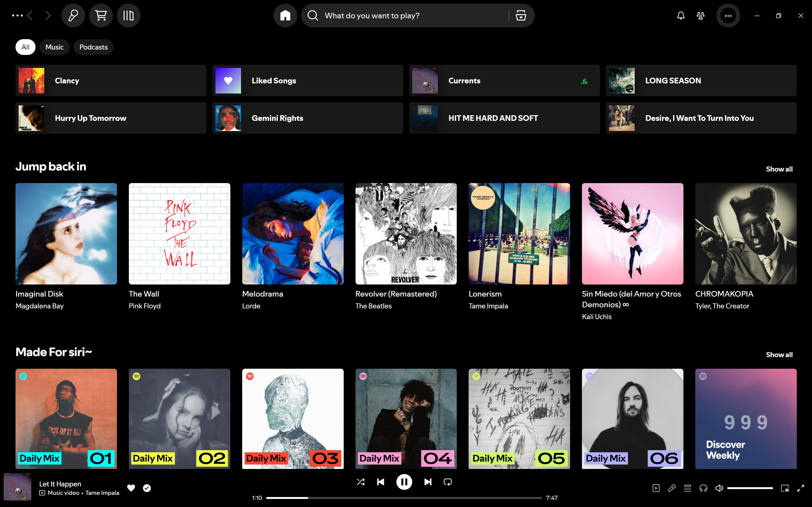Open the notifications bell
The width and height of the screenshot is (812, 507).
coord(680,15)
